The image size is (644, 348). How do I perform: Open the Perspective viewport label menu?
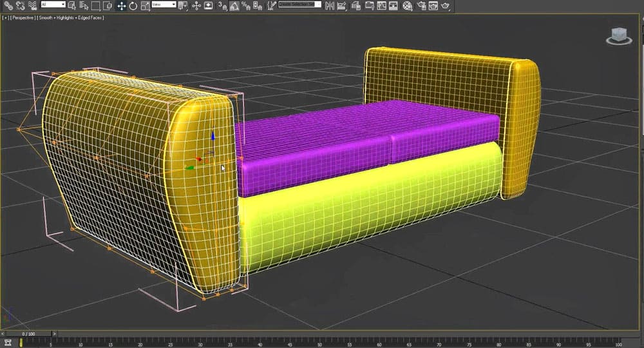tap(23, 17)
